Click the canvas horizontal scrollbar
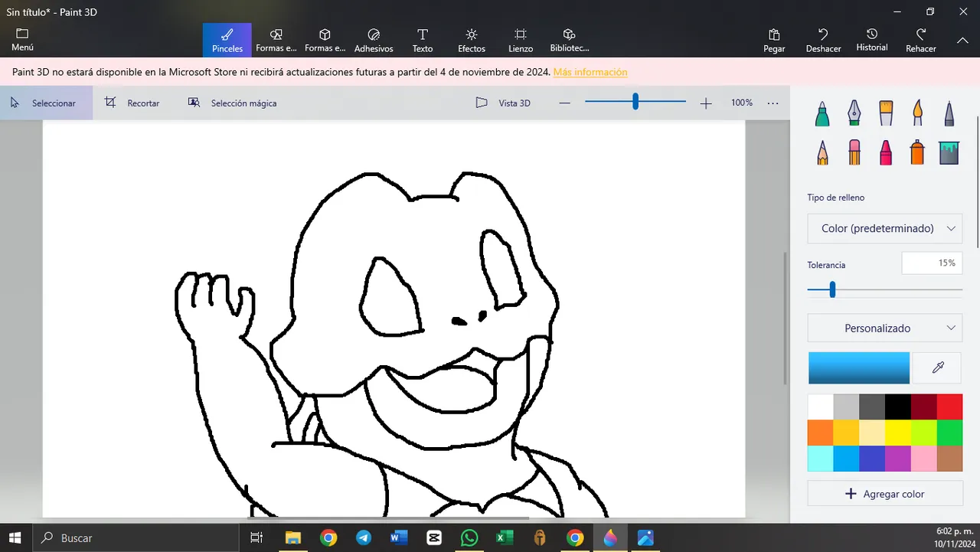Screen dimensions: 980x552 [x=389, y=518]
